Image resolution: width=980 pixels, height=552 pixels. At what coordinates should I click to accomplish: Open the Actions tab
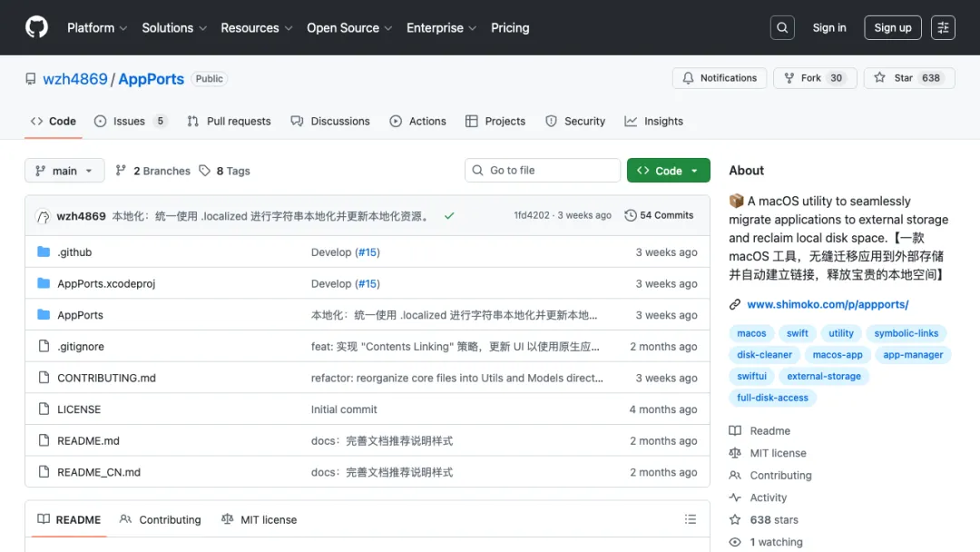tap(417, 122)
